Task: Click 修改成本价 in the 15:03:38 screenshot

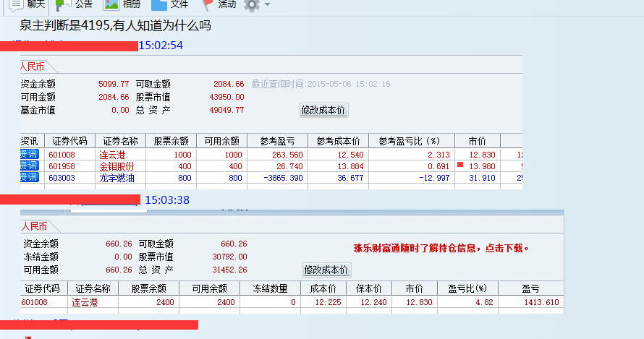Action: tap(326, 270)
